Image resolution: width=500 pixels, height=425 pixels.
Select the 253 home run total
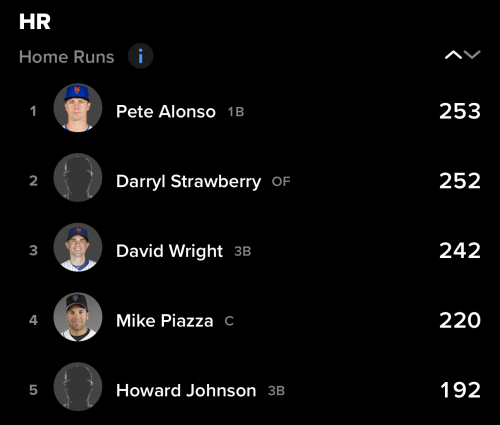point(460,111)
